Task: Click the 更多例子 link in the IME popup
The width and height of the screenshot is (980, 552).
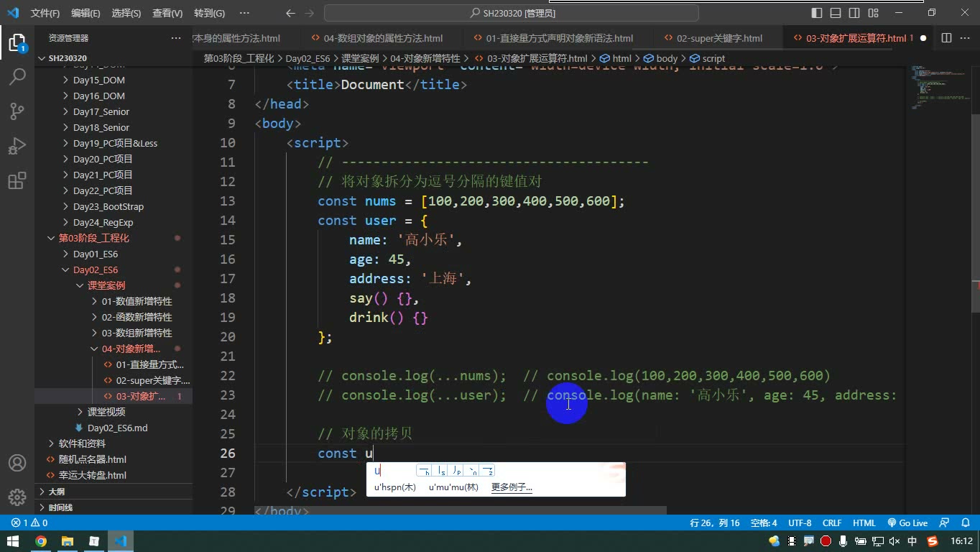Action: pos(512,487)
